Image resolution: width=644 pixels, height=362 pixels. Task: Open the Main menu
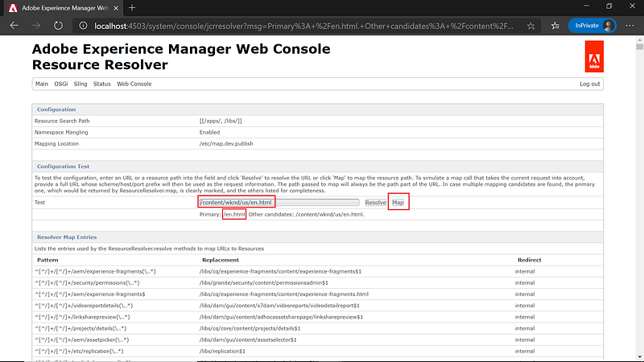pyautogui.click(x=42, y=84)
